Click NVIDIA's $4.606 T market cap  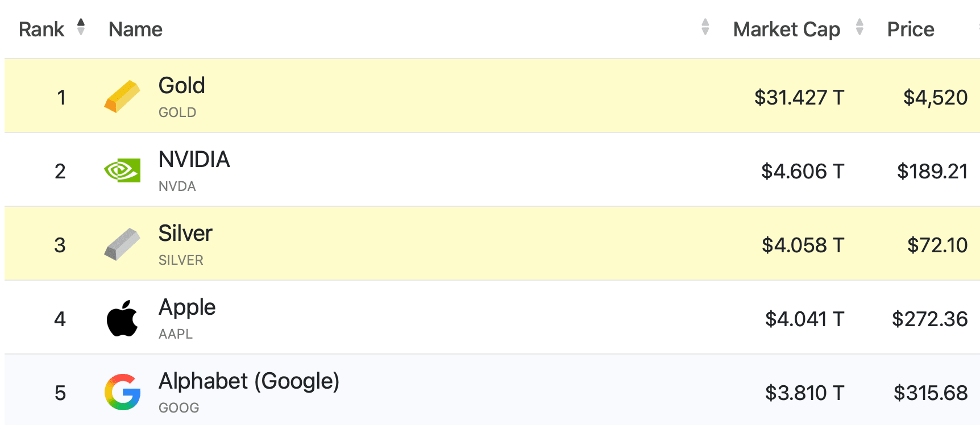pos(802,171)
